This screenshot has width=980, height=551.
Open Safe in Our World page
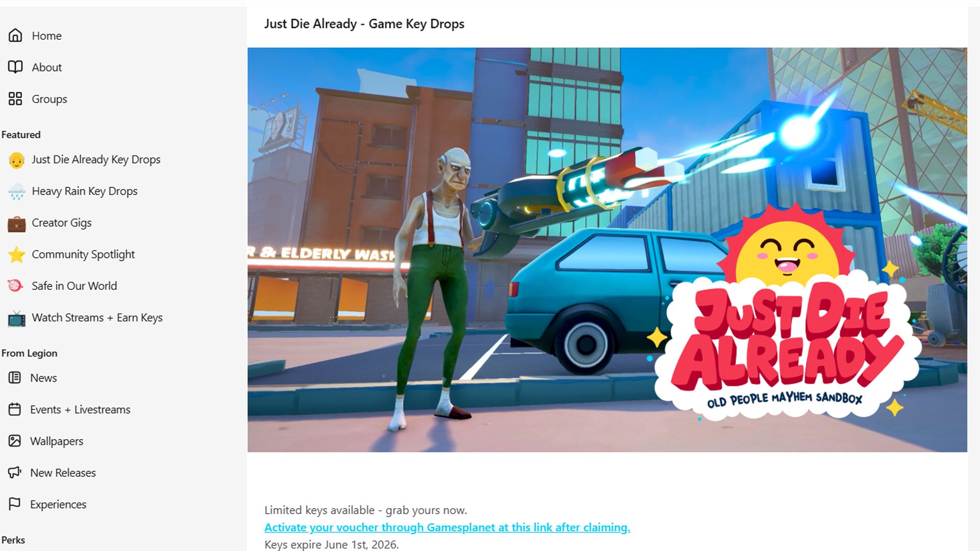coord(74,286)
